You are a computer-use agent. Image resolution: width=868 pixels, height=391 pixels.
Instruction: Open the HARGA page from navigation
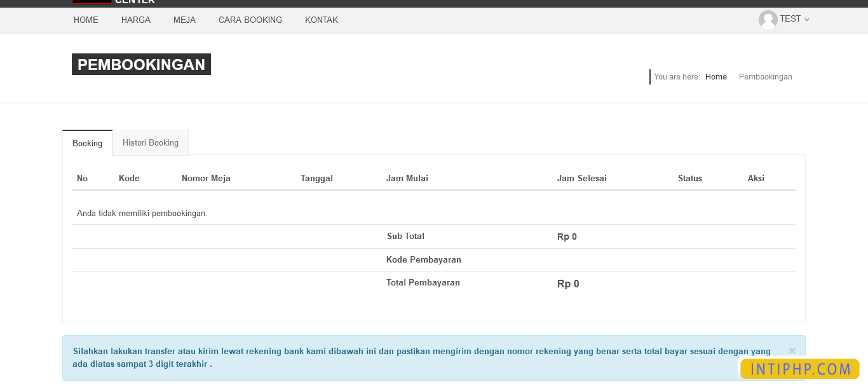(x=135, y=20)
